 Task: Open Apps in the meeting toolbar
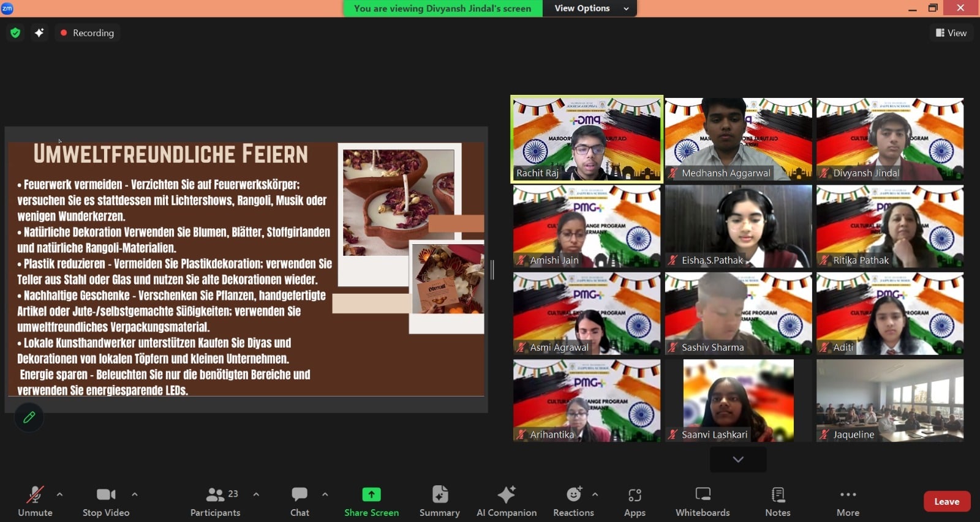[x=635, y=501]
